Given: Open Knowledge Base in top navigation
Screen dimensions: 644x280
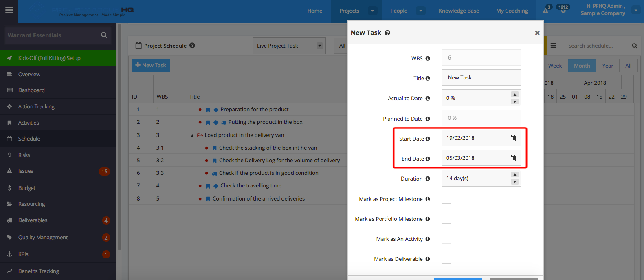Looking at the screenshot, I should click(459, 11).
